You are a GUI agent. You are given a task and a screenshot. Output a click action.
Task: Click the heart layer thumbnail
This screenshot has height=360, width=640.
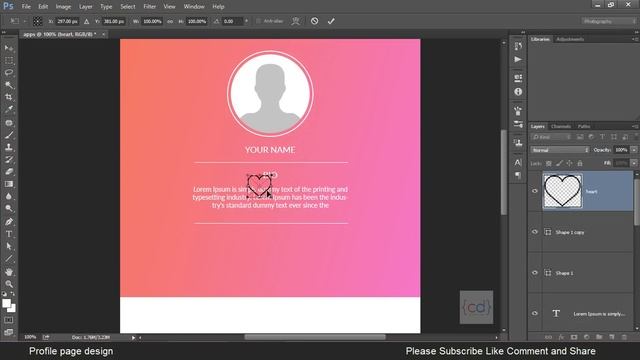coord(562,191)
